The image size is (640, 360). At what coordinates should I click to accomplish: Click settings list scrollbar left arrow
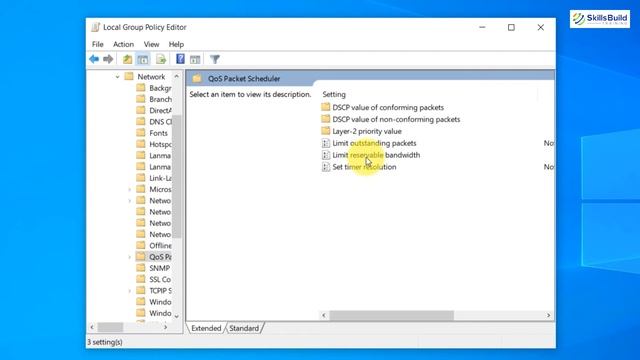(x=324, y=315)
